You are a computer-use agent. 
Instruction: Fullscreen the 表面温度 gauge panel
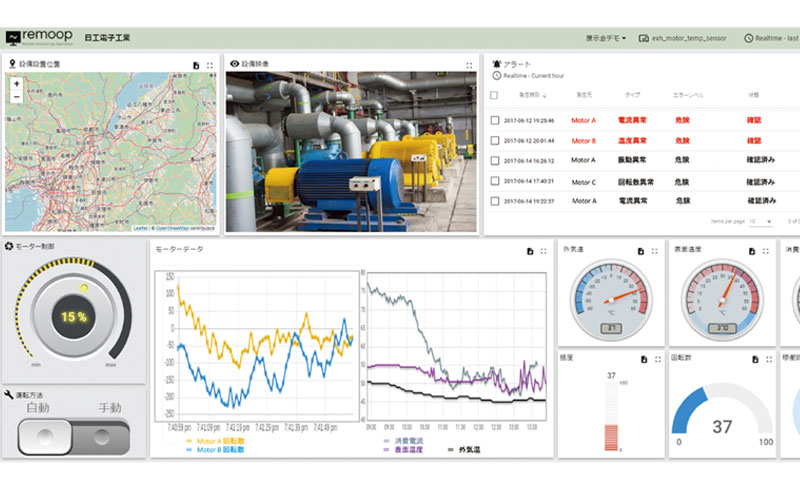click(x=765, y=251)
